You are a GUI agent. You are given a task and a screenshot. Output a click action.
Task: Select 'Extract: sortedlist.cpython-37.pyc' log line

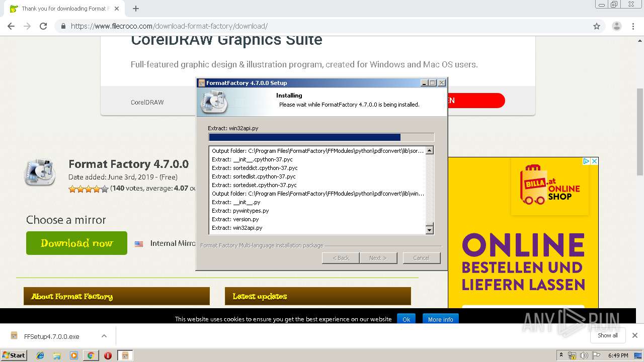[254, 176]
